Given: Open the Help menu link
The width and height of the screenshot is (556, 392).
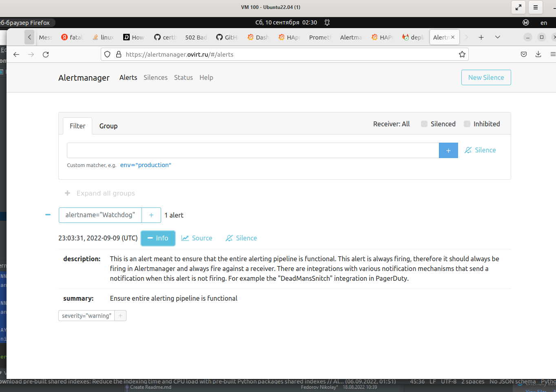Looking at the screenshot, I should (x=206, y=77).
